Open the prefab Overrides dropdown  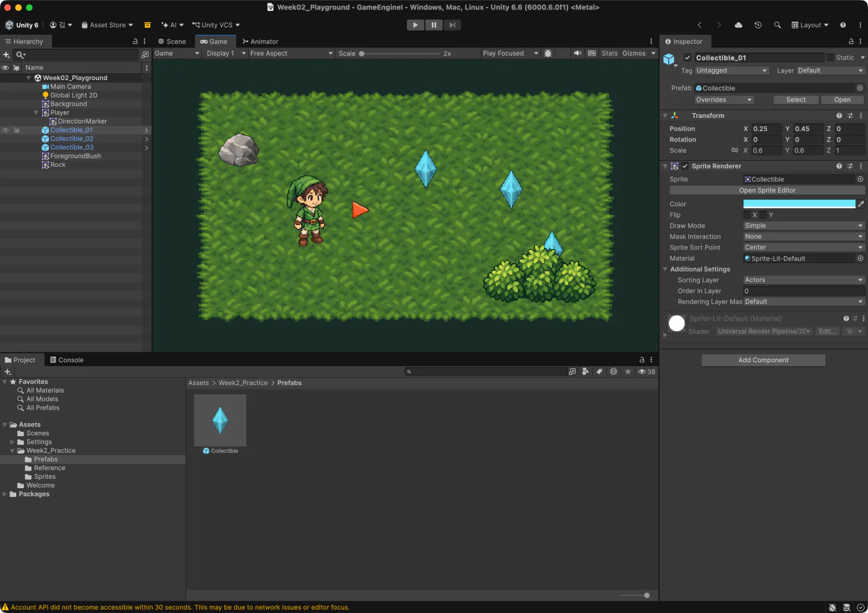[724, 100]
